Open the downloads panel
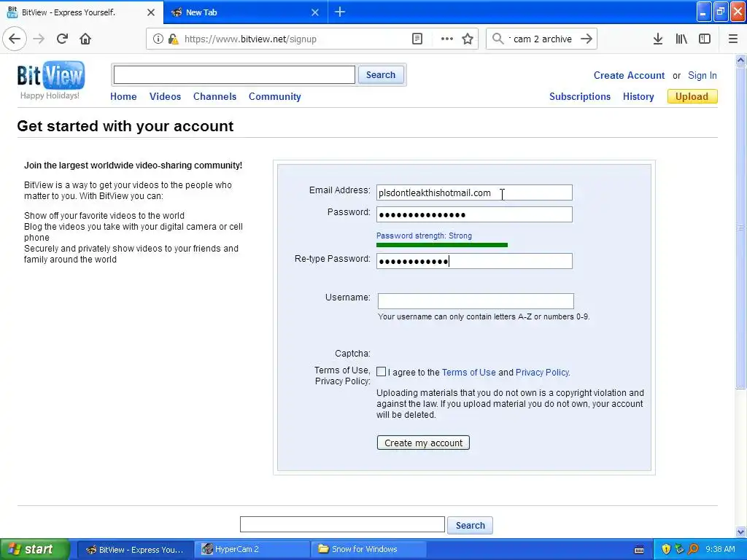747x560 pixels. click(x=658, y=39)
